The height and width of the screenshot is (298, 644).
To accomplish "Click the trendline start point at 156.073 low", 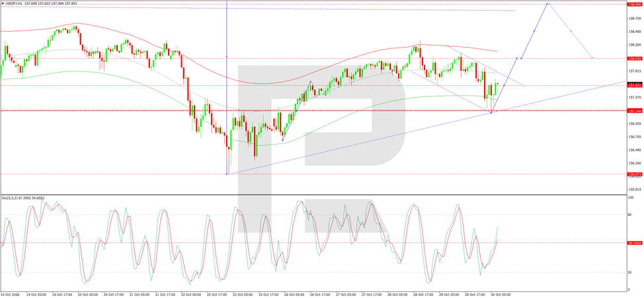I will pos(227,174).
